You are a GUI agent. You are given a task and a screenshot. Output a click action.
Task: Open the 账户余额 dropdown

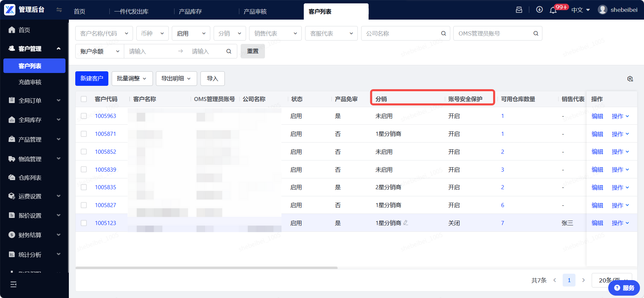coord(100,51)
